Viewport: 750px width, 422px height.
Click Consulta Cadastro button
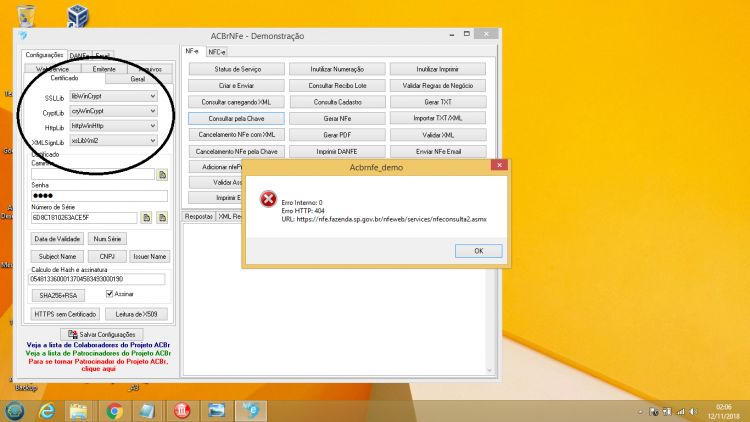(x=337, y=102)
